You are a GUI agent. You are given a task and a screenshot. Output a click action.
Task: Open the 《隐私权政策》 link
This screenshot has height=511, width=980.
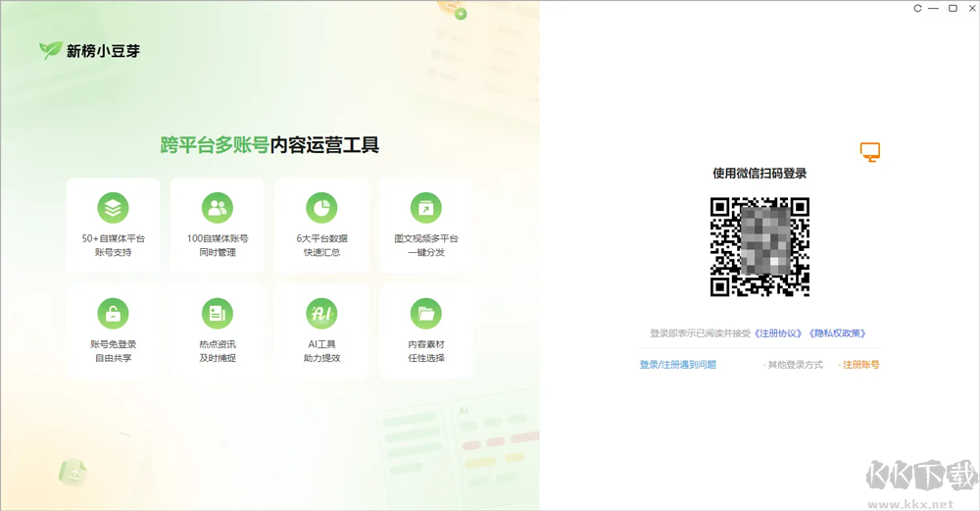click(838, 333)
